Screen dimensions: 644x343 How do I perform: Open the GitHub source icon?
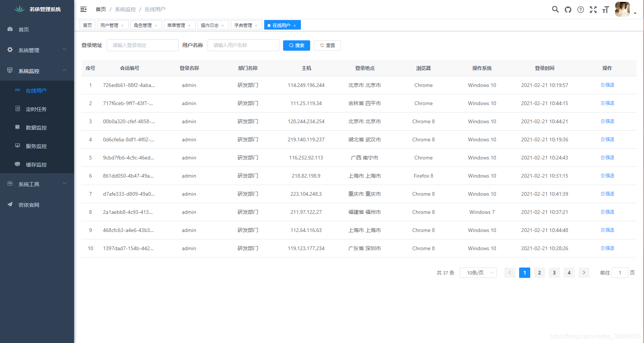click(x=568, y=10)
